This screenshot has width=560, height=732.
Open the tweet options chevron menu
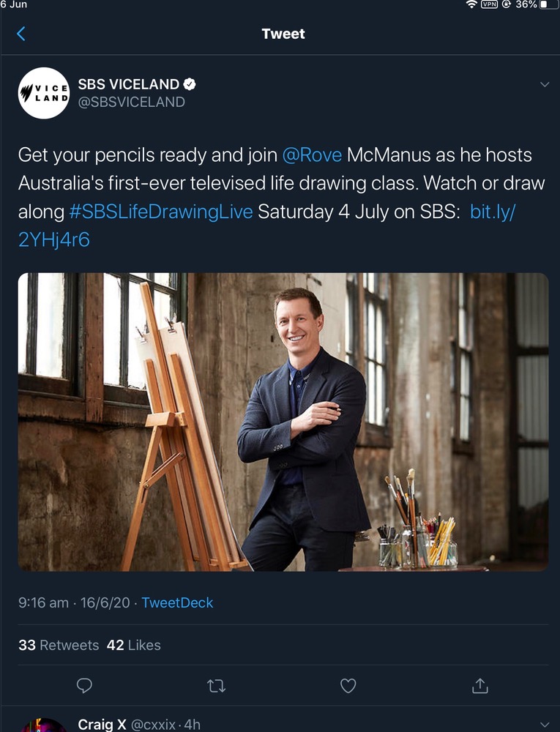[x=544, y=85]
